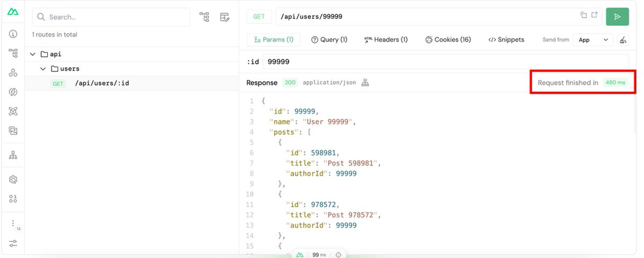Open the Overview info tab in sidebar
Image resolution: width=644 pixels, height=258 pixels.
coord(13,34)
